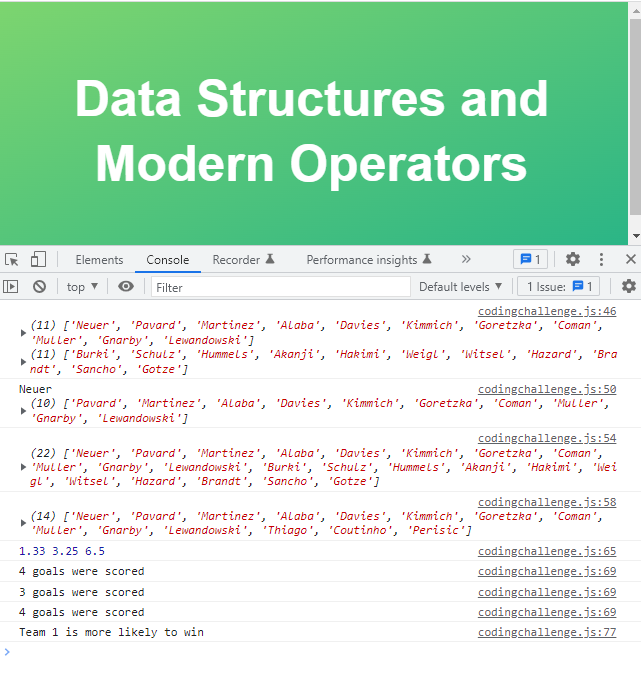Open the codingchallenge.js:50 source link
The image size is (641, 689).
point(547,389)
